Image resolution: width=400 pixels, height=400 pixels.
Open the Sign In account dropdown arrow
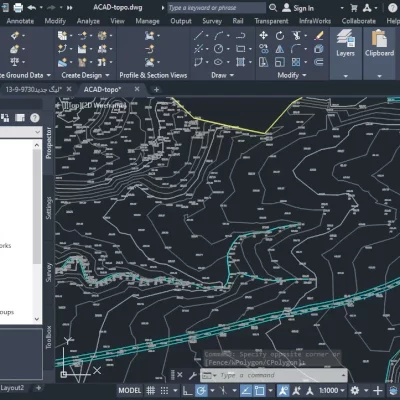pos(342,8)
